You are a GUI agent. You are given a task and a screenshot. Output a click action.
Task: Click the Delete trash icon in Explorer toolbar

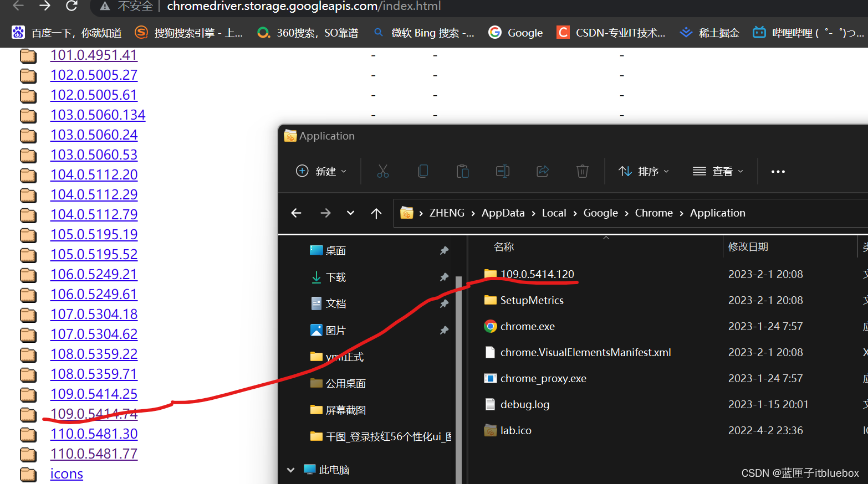point(583,171)
